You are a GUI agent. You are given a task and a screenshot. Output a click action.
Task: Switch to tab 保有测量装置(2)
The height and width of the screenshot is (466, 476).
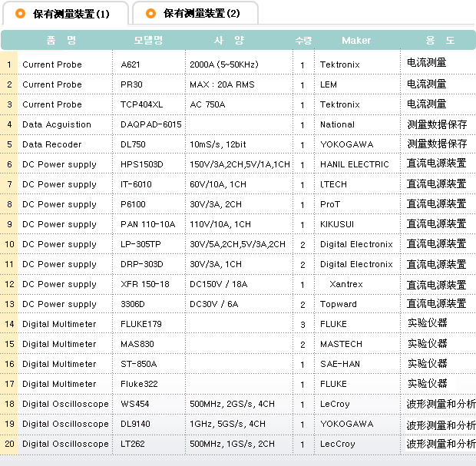coord(195,13)
